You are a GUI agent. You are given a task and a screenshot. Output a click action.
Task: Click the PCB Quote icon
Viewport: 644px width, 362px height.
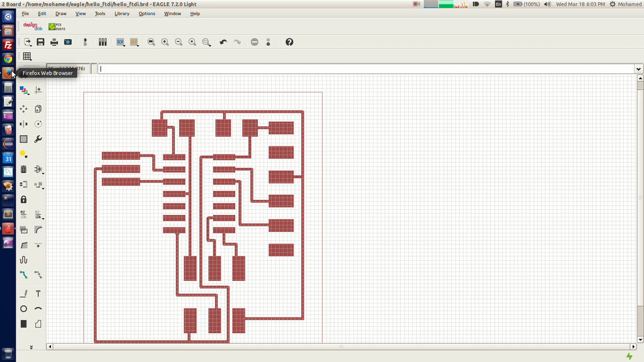57,26
